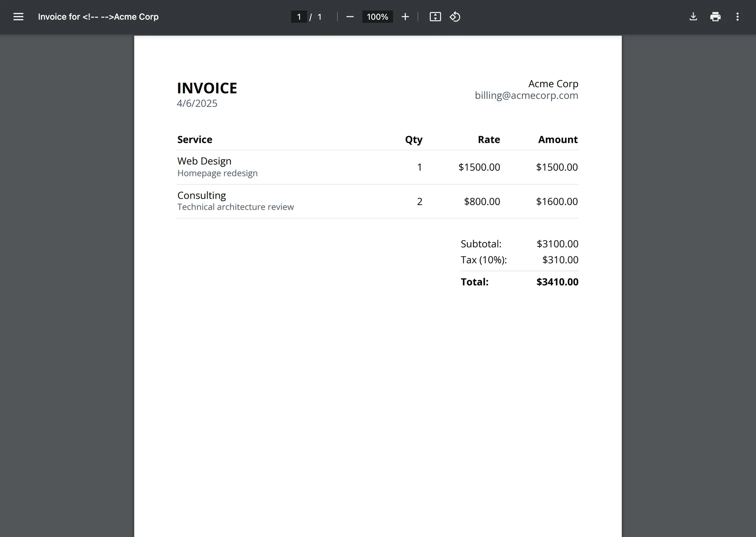The image size is (756, 537).
Task: Click the invoice date 4/6/2025
Action: [197, 103]
